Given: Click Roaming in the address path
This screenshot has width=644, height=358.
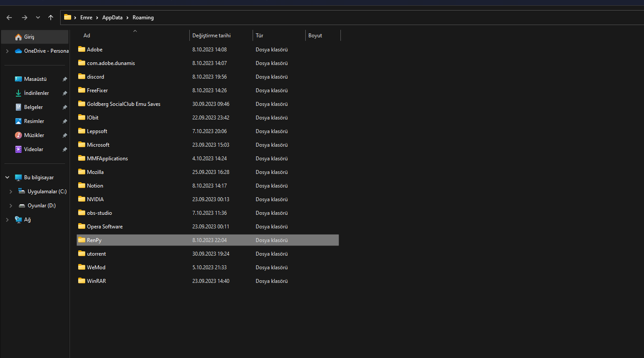Looking at the screenshot, I should 143,18.
